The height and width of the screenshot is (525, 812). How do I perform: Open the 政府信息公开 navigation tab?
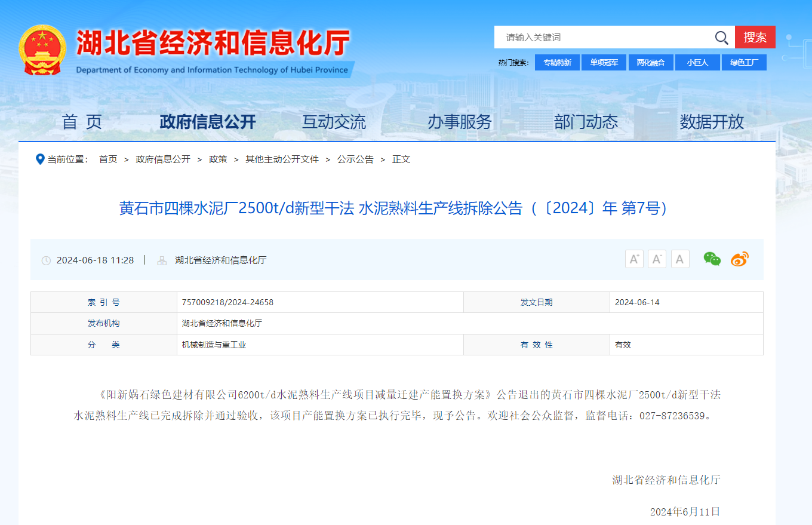click(x=207, y=122)
